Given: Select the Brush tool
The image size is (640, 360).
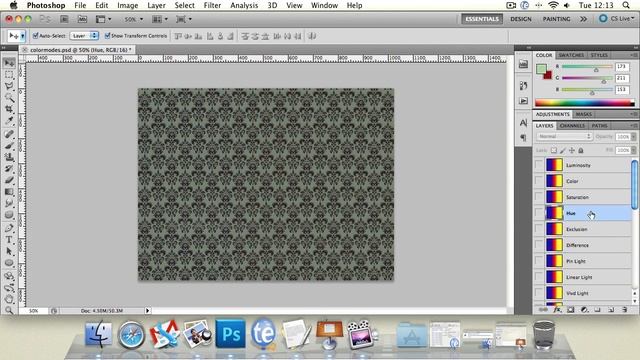Looking at the screenshot, I should [x=9, y=145].
